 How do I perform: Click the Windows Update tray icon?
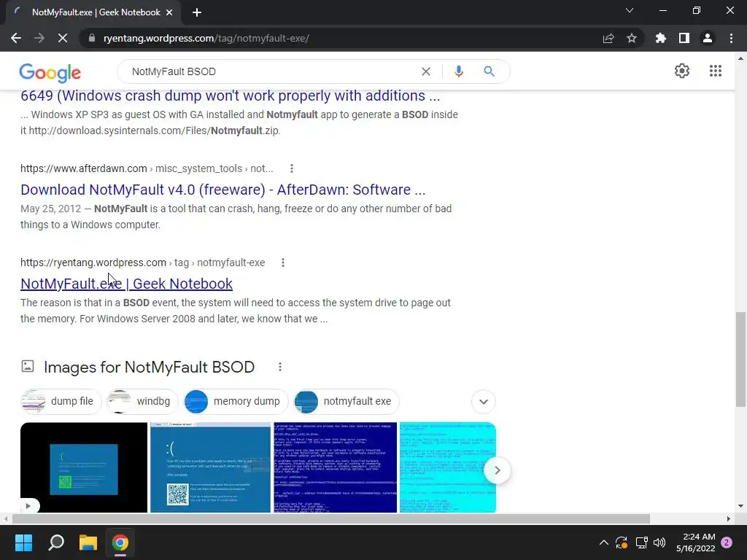pyautogui.click(x=622, y=542)
